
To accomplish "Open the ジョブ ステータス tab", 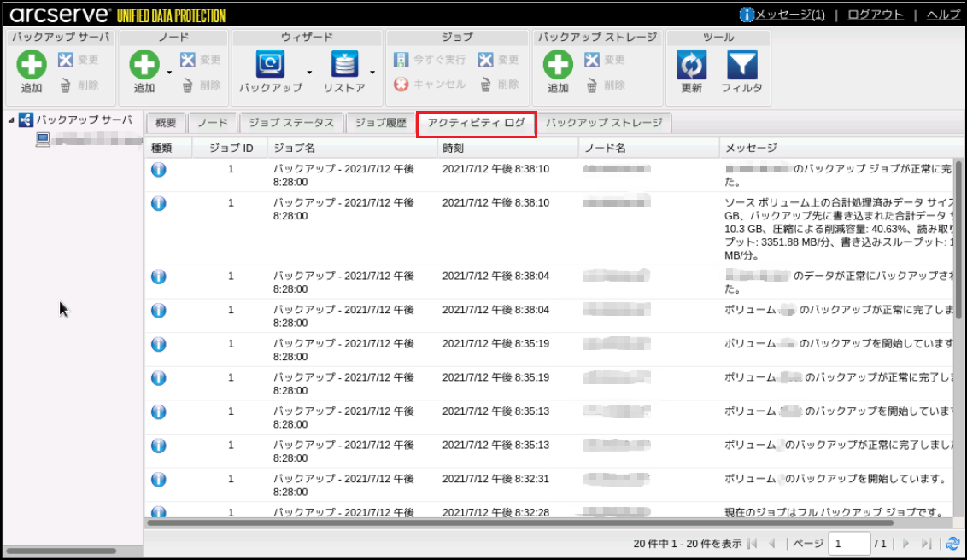I will pyautogui.click(x=291, y=123).
